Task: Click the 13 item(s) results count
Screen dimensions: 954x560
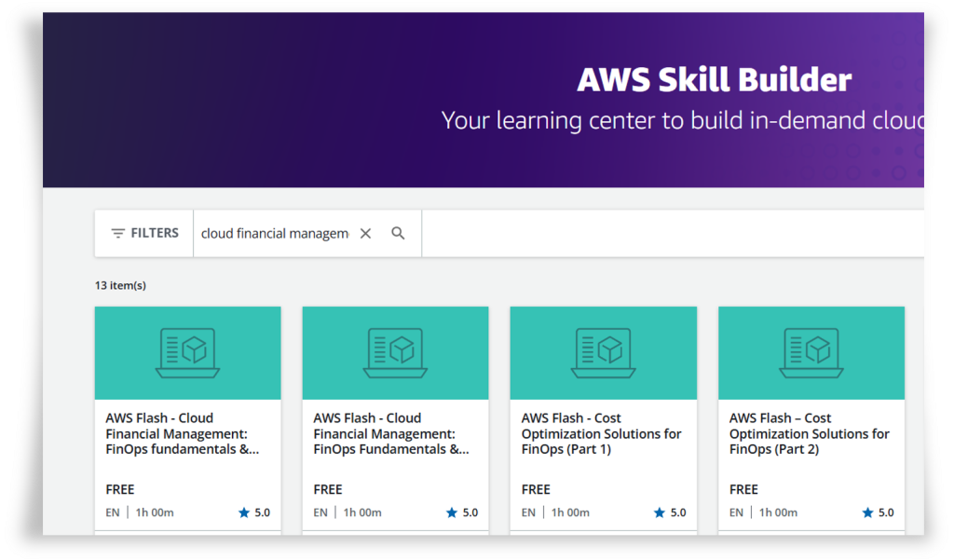Action: 119,285
